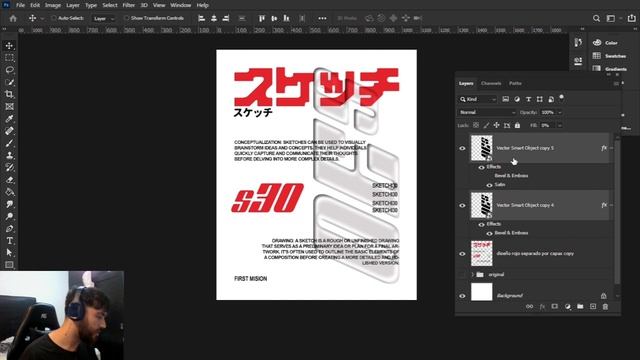Click Add layer mask icon
Screen dimensions: 640x360
click(x=555, y=307)
